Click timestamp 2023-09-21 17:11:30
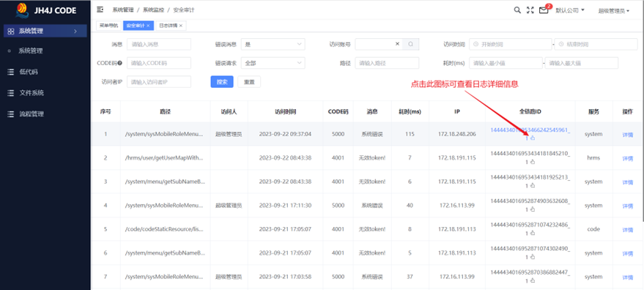Viewport: 644px width, 290px height. click(285, 205)
